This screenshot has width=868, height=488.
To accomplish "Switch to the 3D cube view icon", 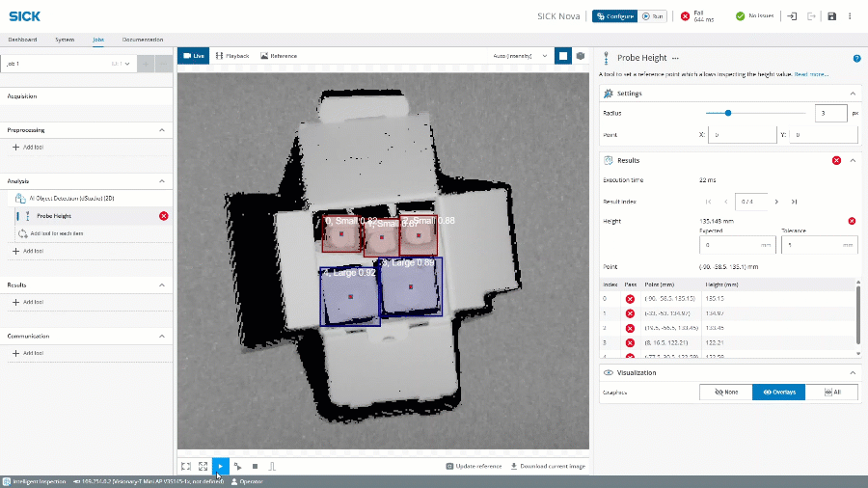I will point(581,56).
